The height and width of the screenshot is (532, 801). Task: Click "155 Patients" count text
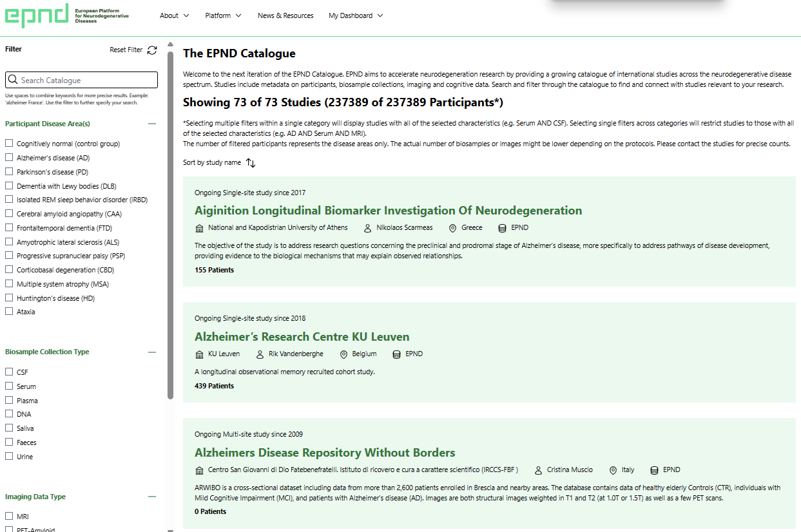click(214, 270)
